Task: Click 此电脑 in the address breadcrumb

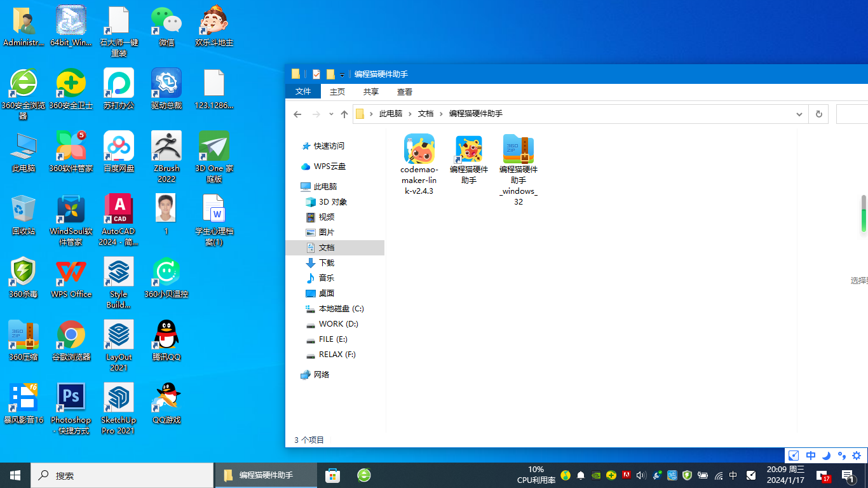Action: point(391,114)
